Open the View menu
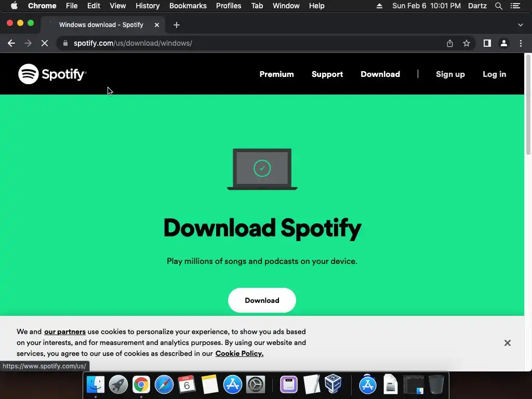 tap(118, 6)
